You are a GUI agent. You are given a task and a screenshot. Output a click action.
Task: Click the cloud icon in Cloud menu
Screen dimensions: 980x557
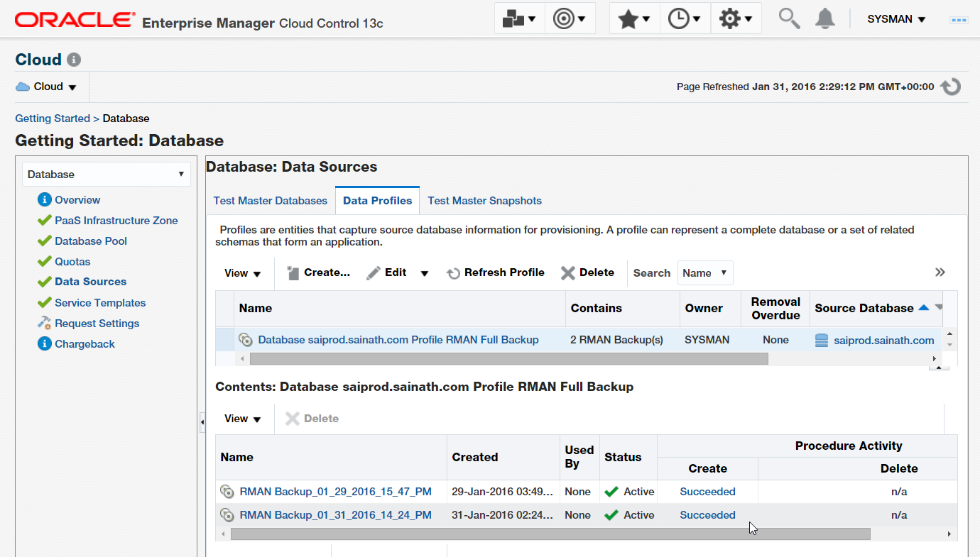[23, 87]
